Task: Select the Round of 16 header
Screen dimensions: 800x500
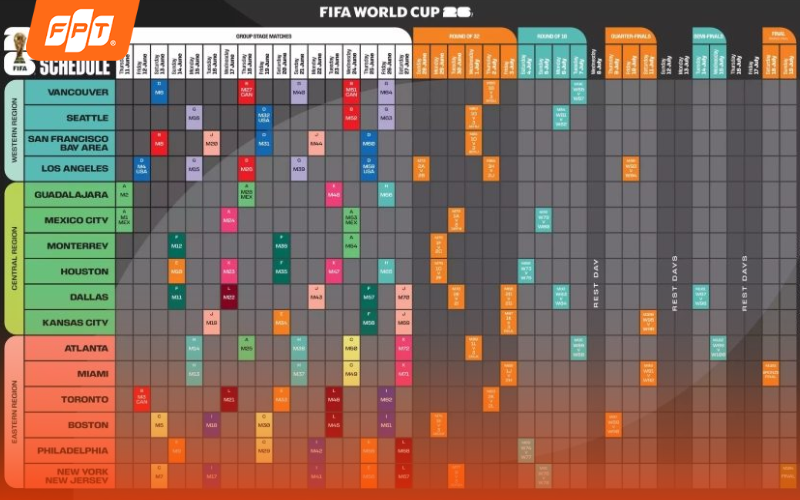Action: click(x=552, y=36)
